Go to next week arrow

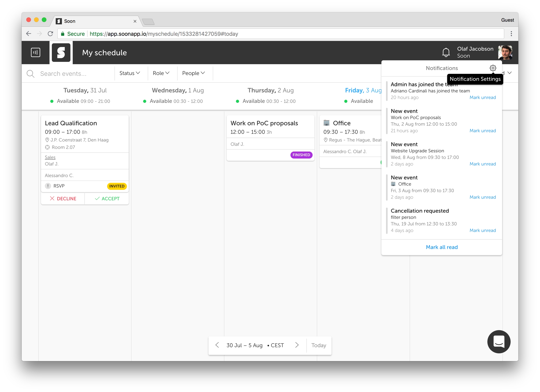[297, 345]
